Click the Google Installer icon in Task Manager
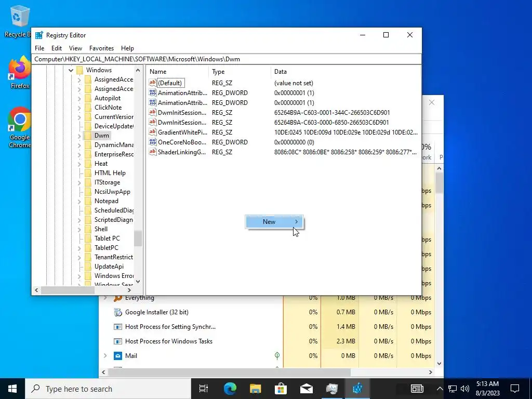 point(118,312)
